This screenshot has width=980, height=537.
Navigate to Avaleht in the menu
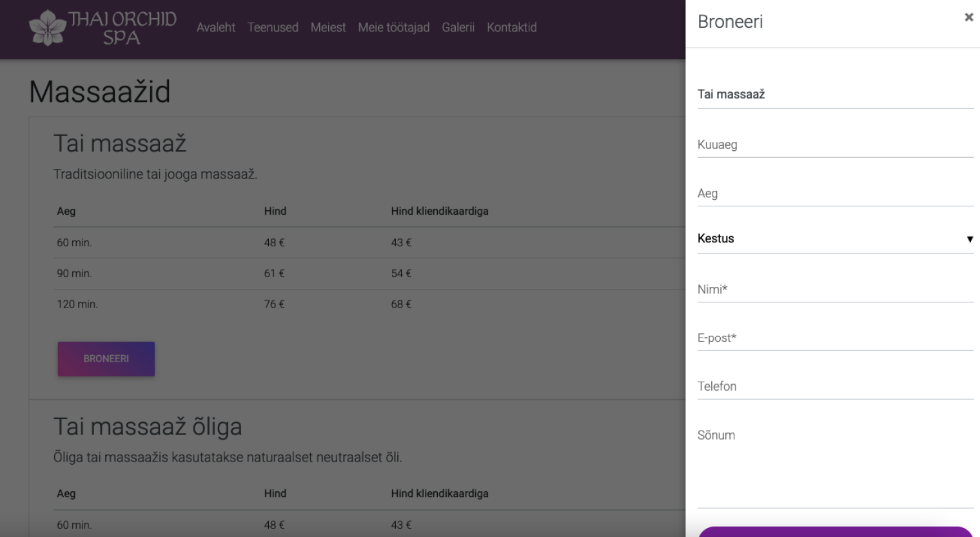217,27
